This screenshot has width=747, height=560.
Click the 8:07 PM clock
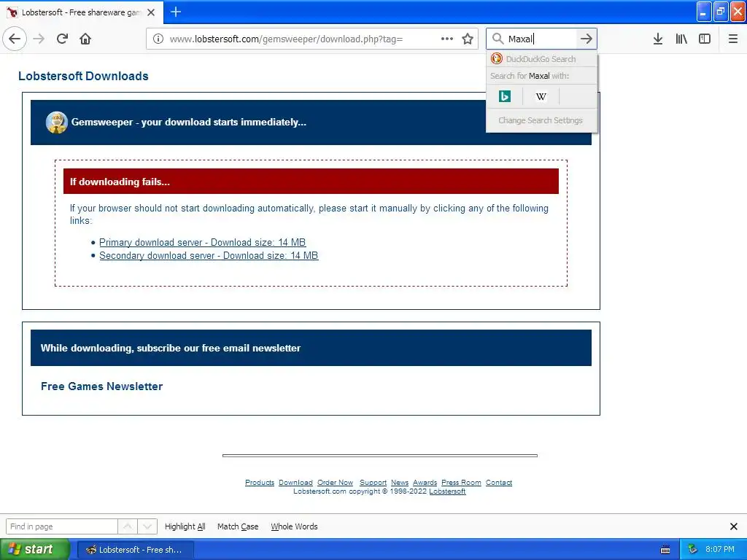tap(720, 550)
